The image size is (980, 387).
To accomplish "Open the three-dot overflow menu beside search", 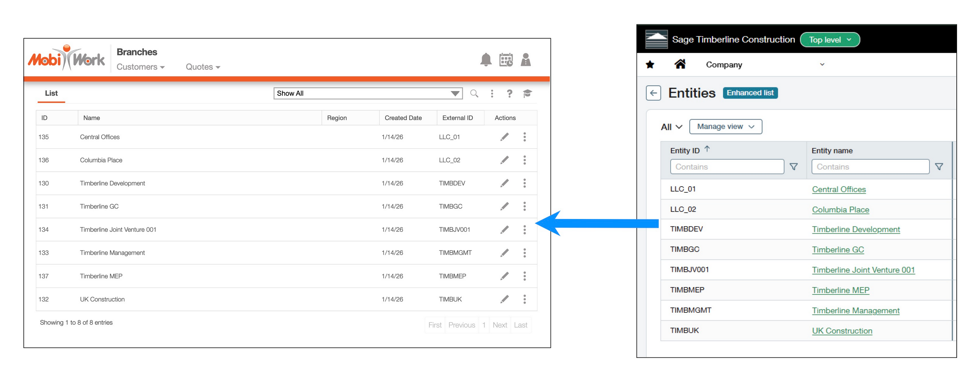I will (492, 93).
